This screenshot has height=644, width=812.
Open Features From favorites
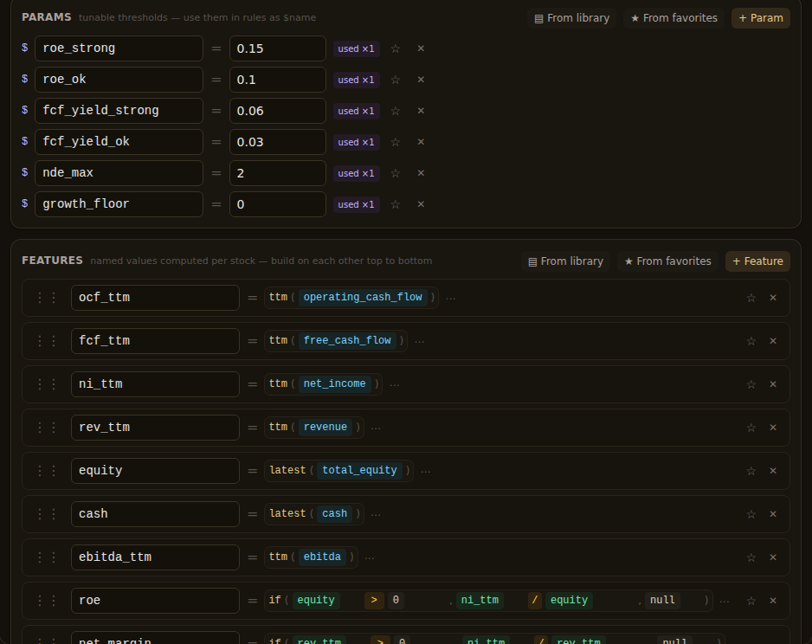point(667,261)
